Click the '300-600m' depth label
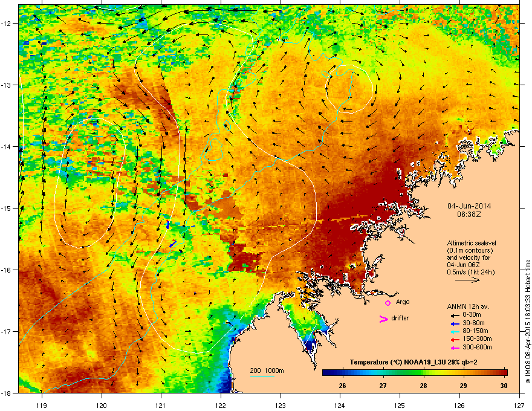 point(477,347)
